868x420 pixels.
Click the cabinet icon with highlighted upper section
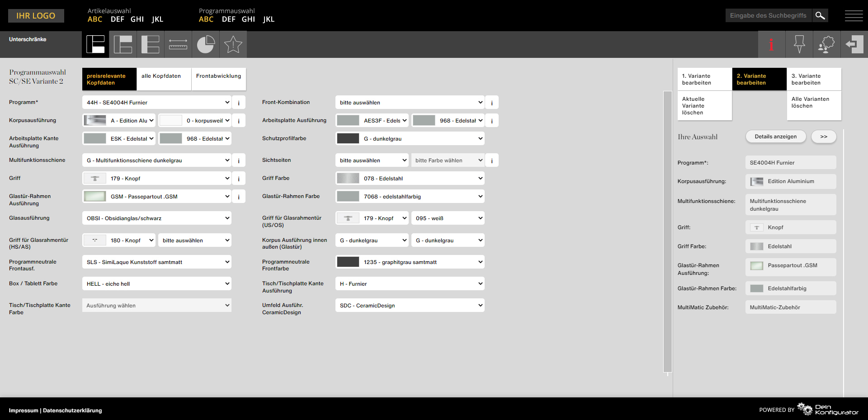123,44
